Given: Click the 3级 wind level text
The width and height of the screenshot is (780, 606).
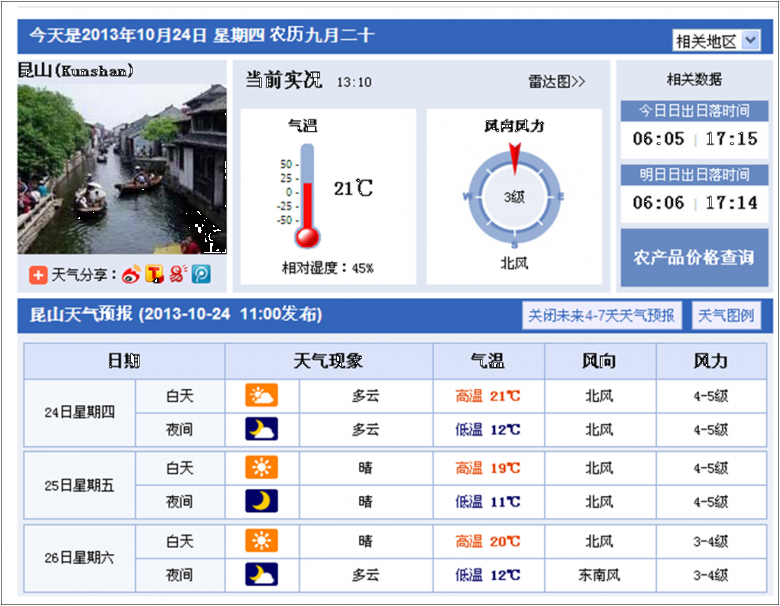Looking at the screenshot, I should point(514,197).
